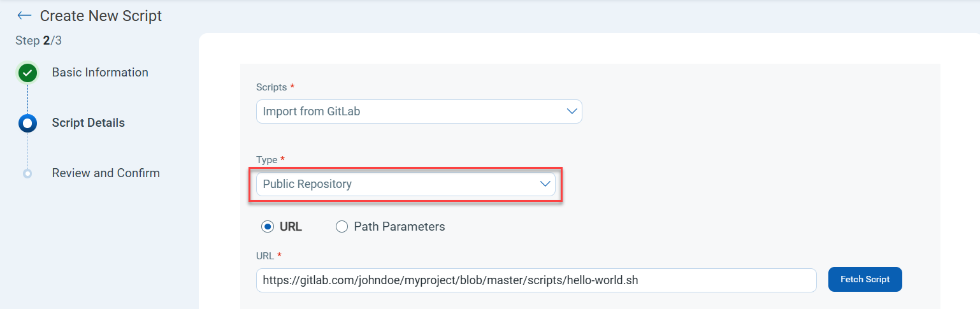Jump to the Review and Confirm step

click(x=106, y=173)
